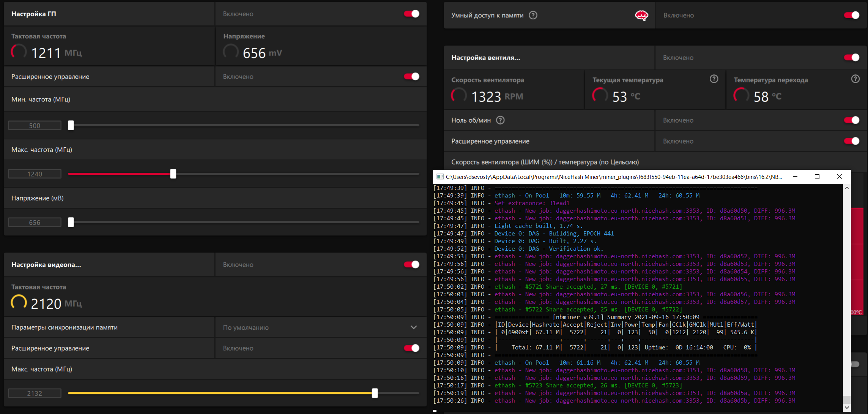Click the Мин. частота 500 input field
Image resolution: width=868 pixels, height=414 pixels.
click(x=35, y=126)
